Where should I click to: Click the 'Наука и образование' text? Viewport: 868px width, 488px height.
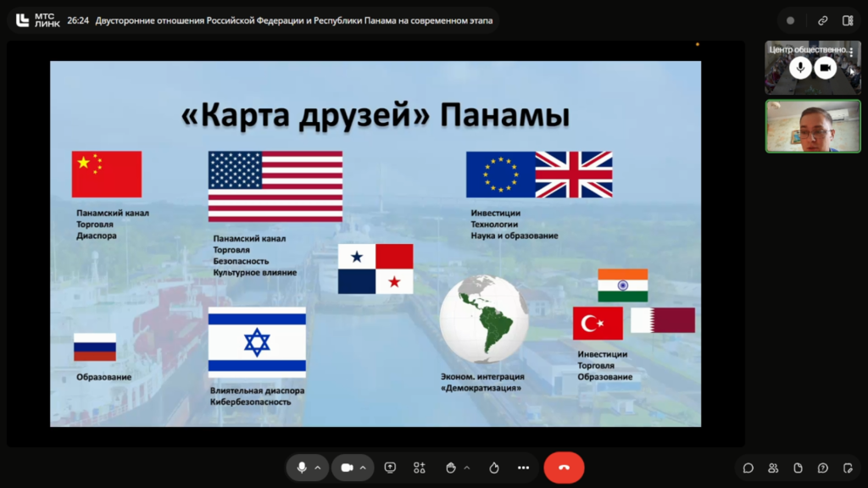(515, 236)
